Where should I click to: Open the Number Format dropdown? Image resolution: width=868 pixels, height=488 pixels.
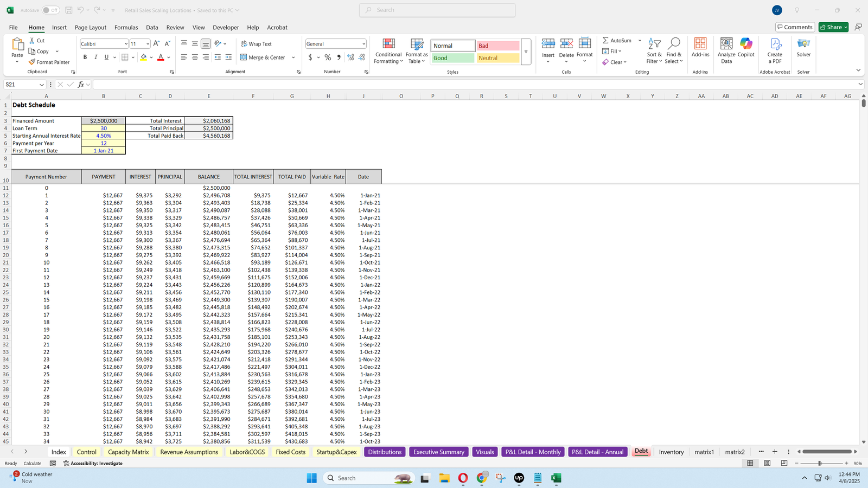363,44
